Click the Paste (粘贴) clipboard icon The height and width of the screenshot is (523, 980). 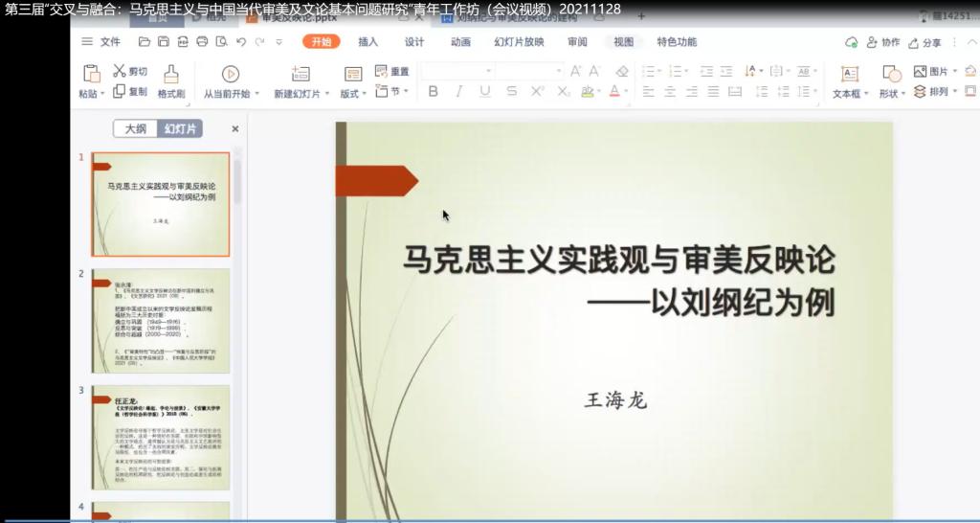pos(91,74)
